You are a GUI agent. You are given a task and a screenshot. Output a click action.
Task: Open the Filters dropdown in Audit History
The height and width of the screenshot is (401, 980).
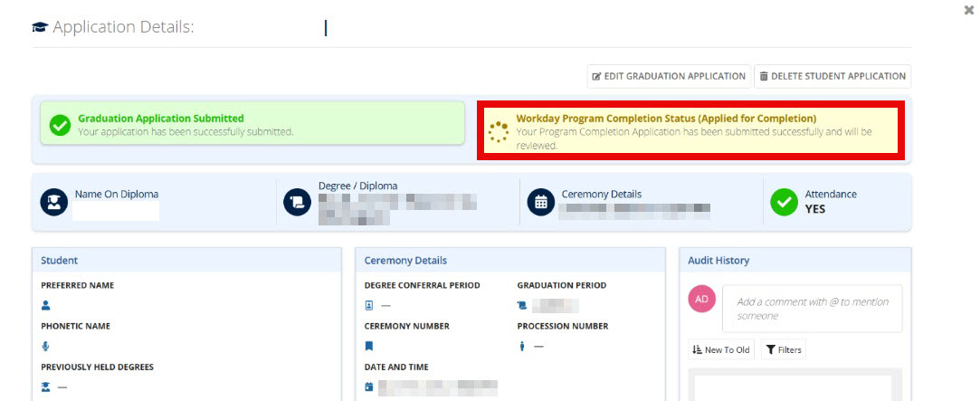click(783, 349)
